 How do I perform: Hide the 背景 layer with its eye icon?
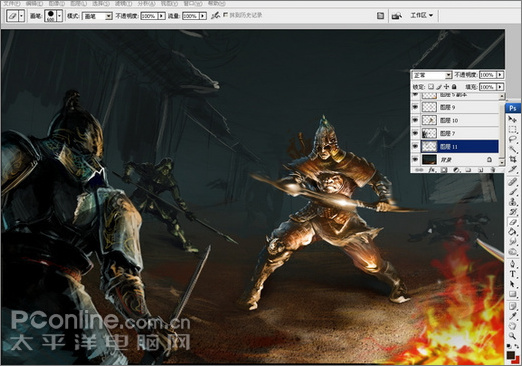click(x=415, y=160)
